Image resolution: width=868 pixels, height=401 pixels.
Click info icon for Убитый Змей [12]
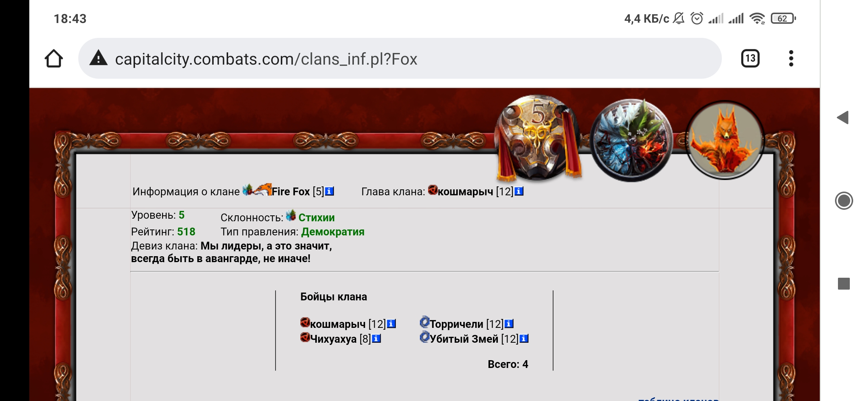pyautogui.click(x=524, y=339)
